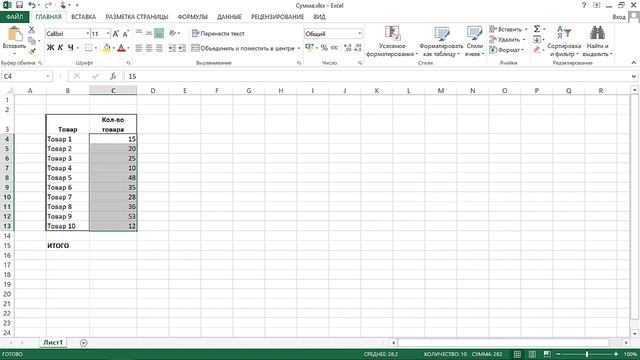Screen dimensions: 640x360
Task: Increase font size with the large A icon
Action: click(x=116, y=34)
